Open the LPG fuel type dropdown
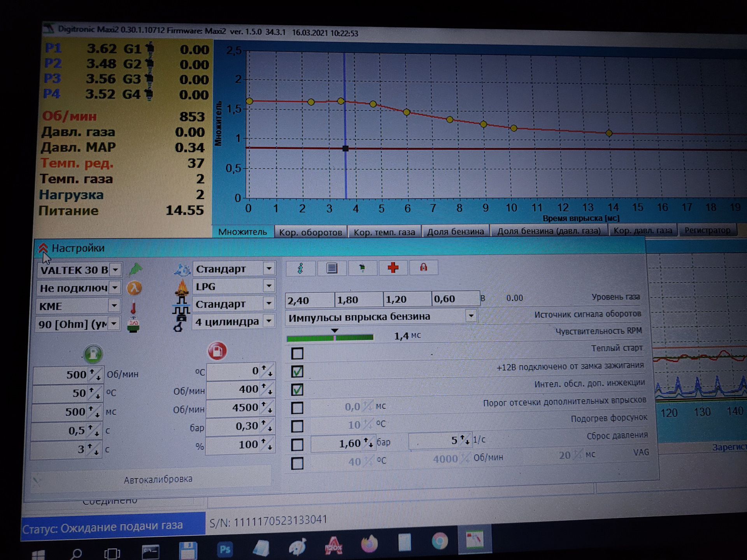The height and width of the screenshot is (560, 747). point(268,286)
